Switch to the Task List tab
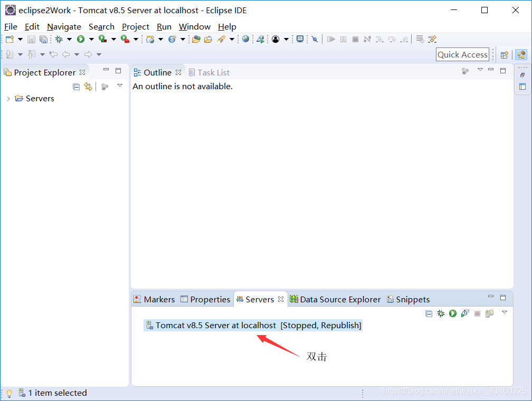532x401 pixels. tap(209, 73)
